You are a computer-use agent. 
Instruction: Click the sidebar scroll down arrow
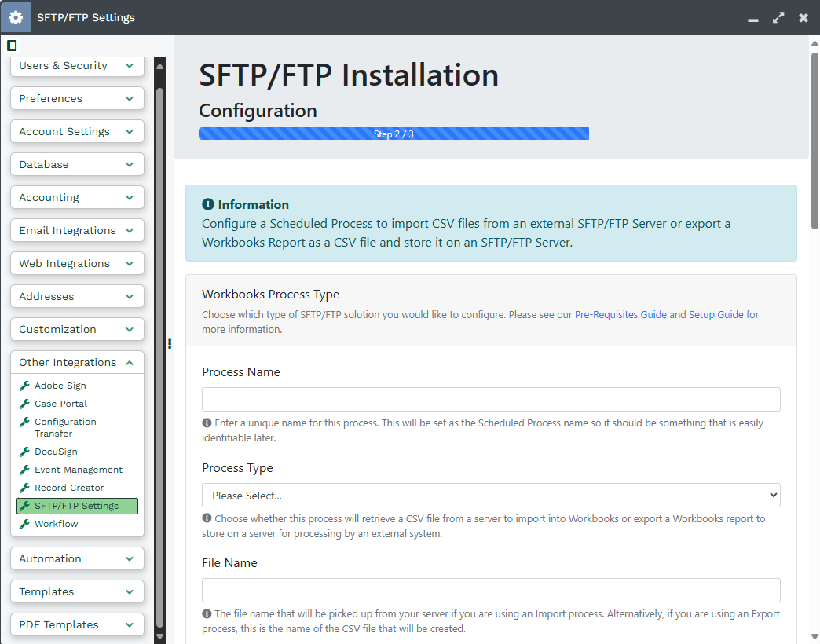click(x=160, y=637)
